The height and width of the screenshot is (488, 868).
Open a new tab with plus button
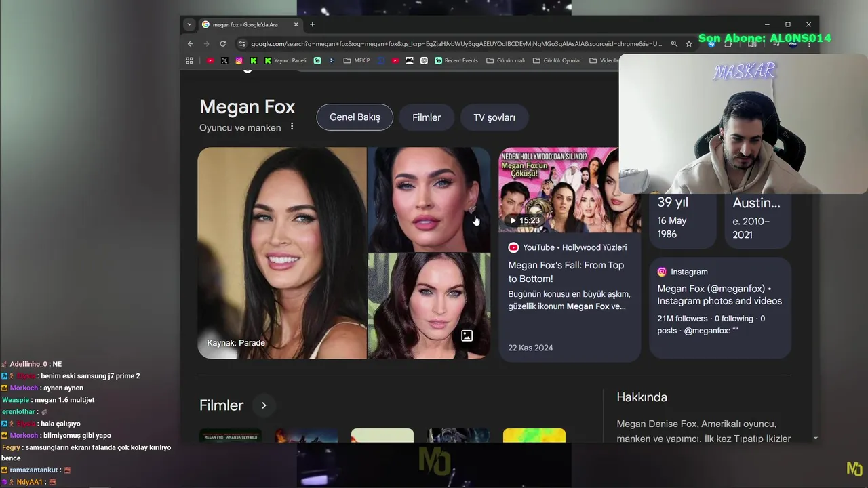coord(312,24)
